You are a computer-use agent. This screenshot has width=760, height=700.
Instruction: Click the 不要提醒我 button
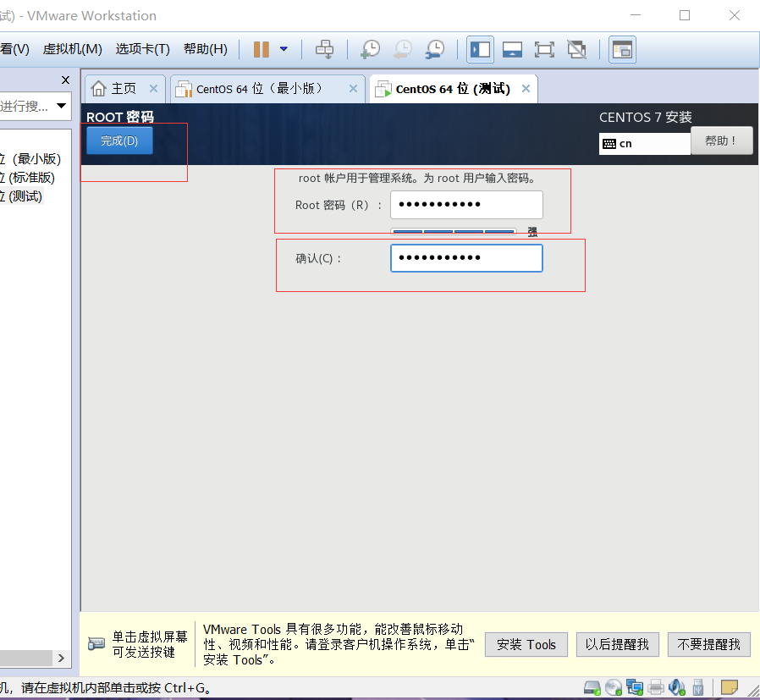708,645
